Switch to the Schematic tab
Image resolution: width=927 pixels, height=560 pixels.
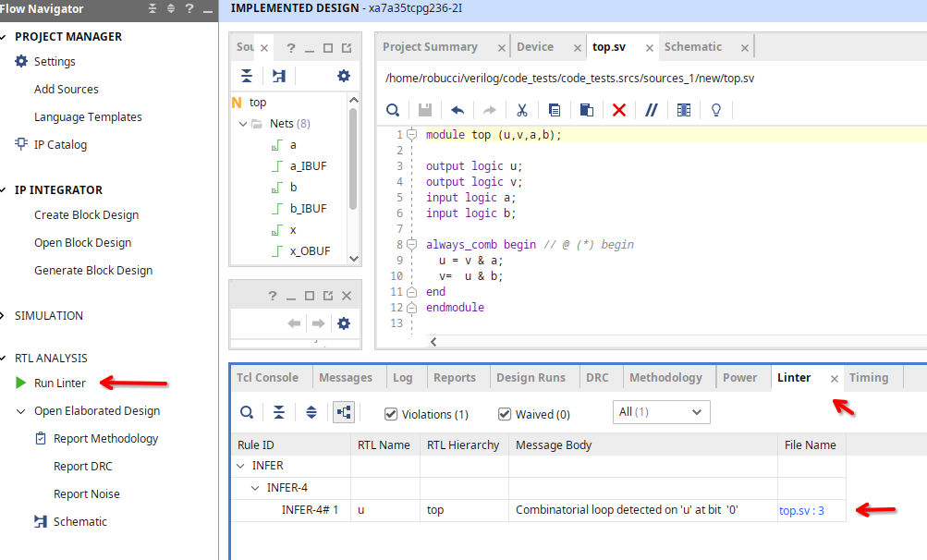coord(692,47)
